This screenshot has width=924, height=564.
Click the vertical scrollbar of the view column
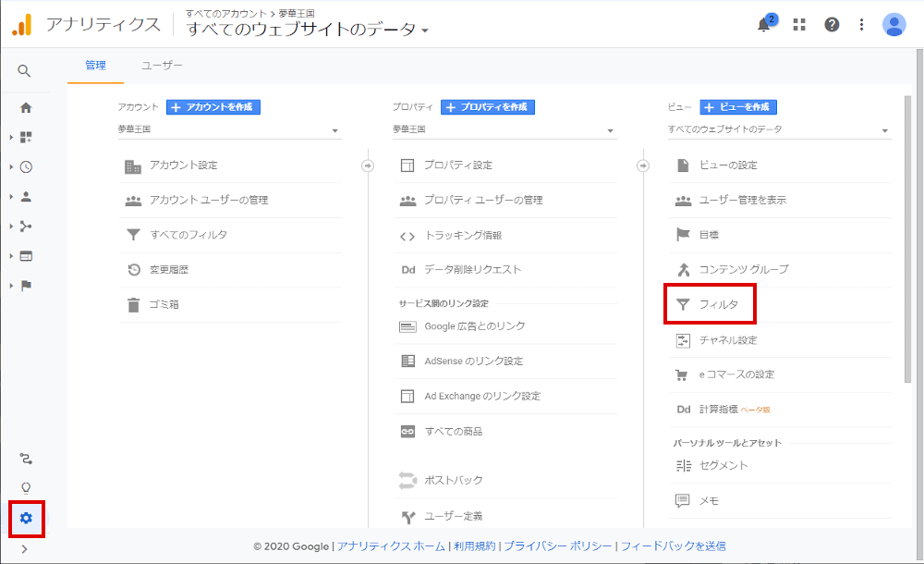coord(907,239)
